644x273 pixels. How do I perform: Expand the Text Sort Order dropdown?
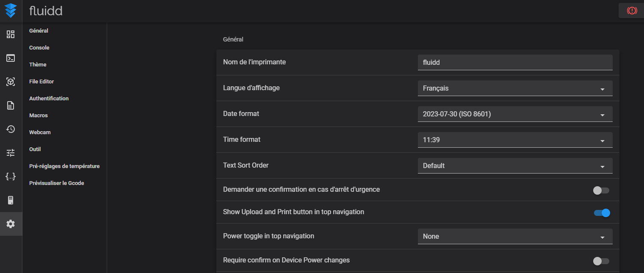pyautogui.click(x=515, y=166)
